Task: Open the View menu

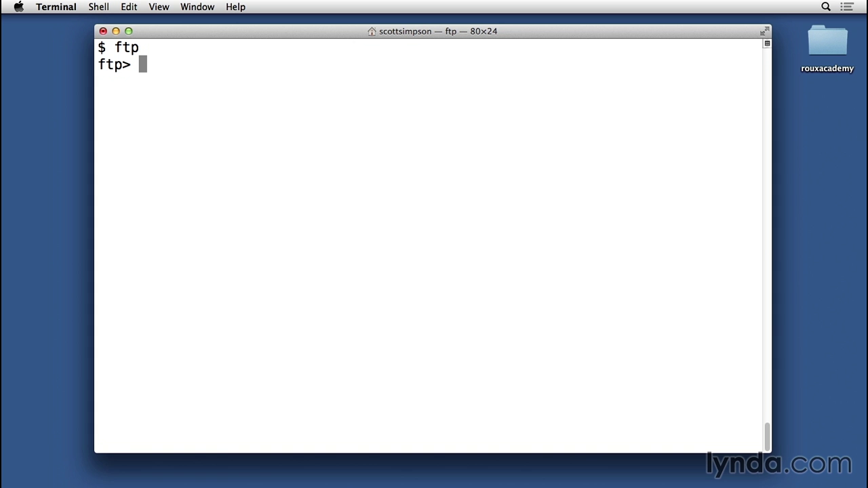Action: coord(159,7)
